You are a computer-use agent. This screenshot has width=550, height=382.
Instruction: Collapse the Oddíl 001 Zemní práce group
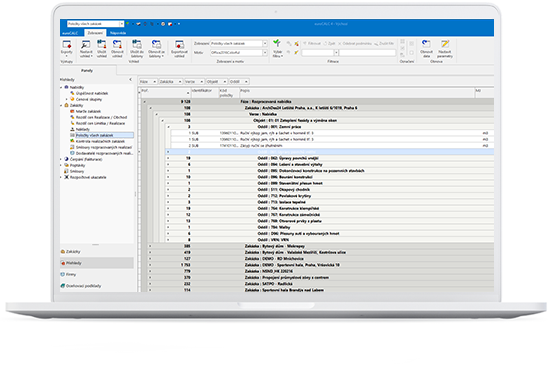pos(168,127)
